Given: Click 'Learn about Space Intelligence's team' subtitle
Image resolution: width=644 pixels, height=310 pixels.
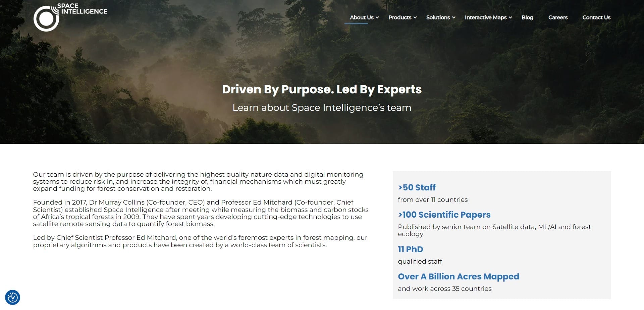Looking at the screenshot, I should point(322,107).
